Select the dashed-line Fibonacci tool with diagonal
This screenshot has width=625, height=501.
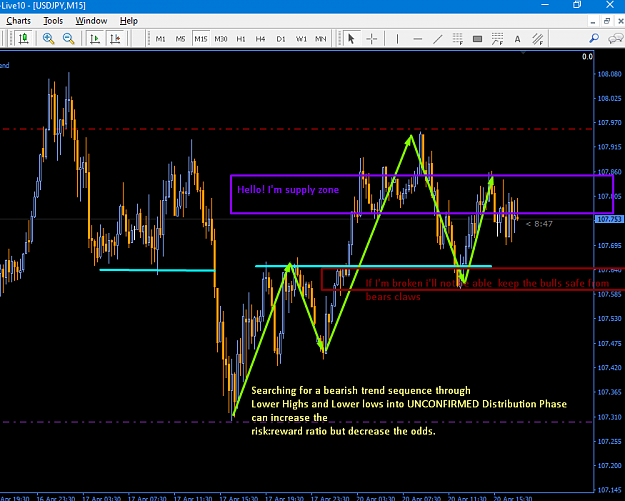(497, 39)
